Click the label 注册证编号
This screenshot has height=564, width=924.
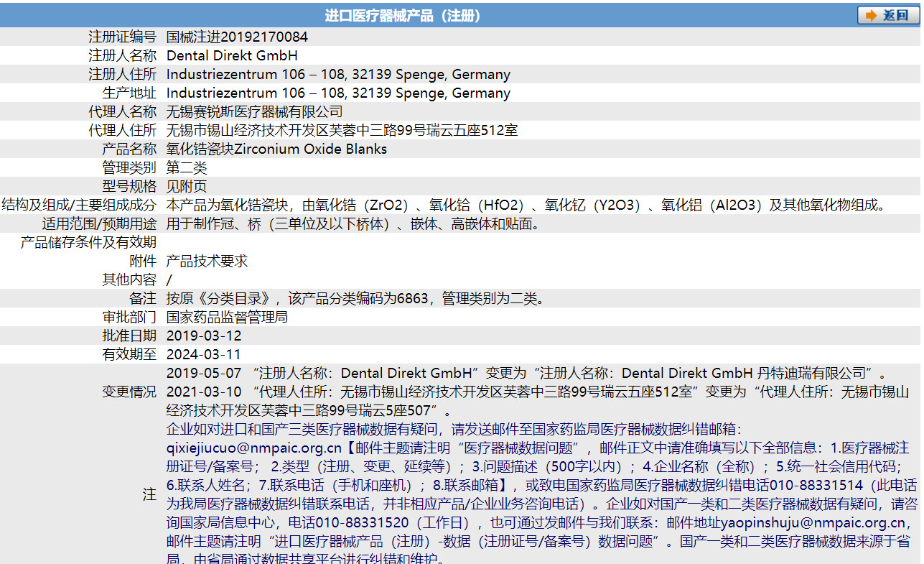(122, 37)
